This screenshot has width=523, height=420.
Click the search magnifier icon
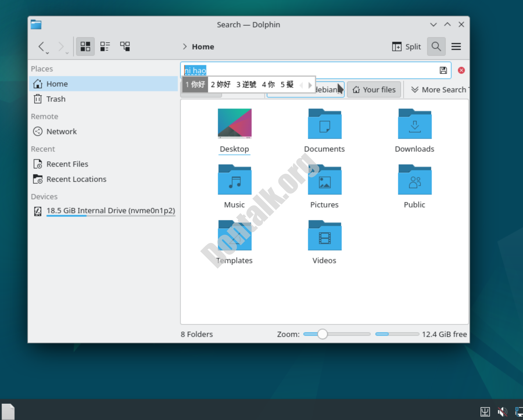(x=436, y=46)
